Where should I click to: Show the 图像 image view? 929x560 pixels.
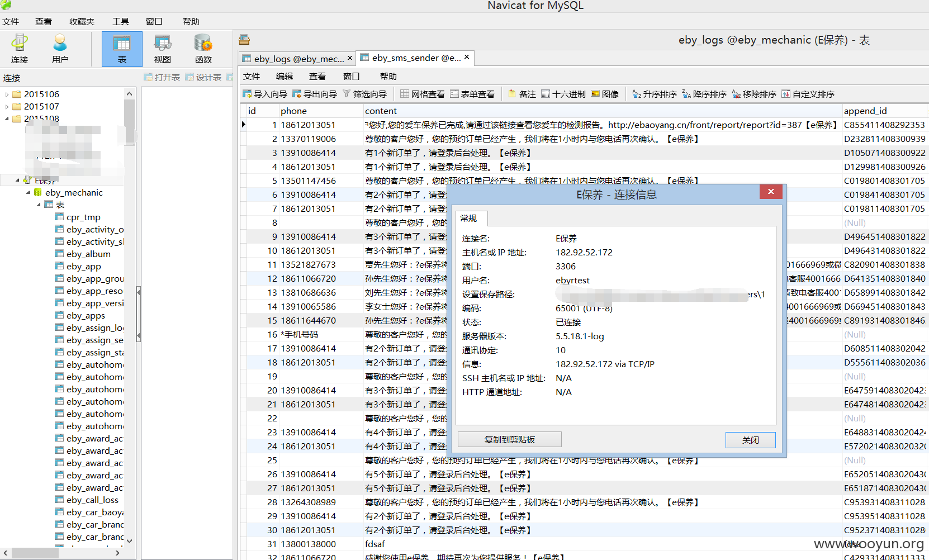605,94
